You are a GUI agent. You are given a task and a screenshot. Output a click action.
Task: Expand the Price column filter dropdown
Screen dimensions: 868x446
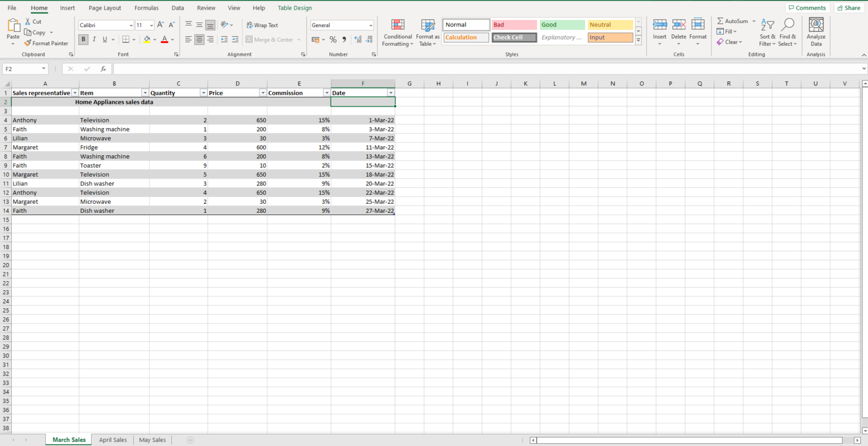pos(262,93)
